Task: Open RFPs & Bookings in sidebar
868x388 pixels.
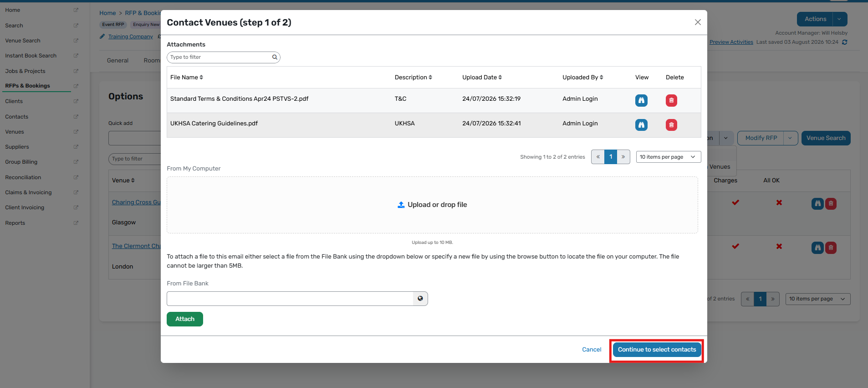Action: (x=27, y=86)
